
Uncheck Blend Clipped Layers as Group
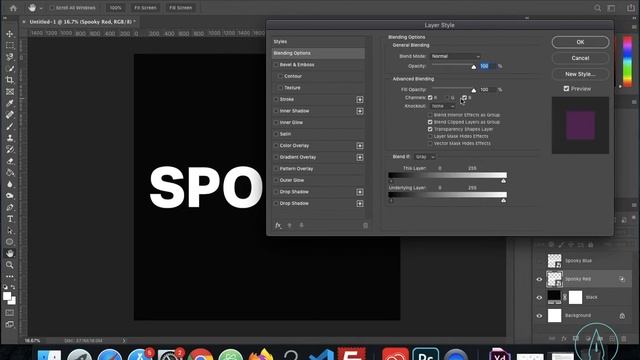430,122
